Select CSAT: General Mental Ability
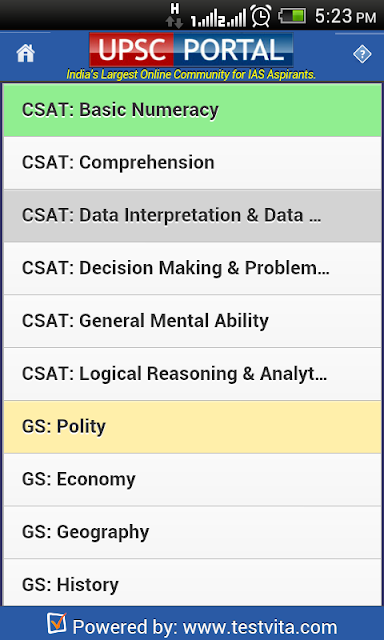This screenshot has width=384, height=640. point(192,321)
